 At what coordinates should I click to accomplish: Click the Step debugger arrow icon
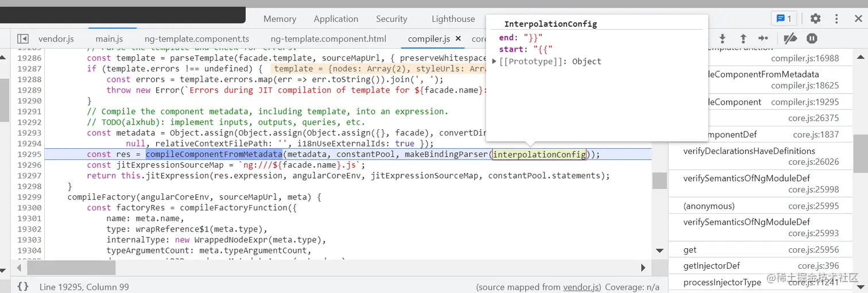763,38
